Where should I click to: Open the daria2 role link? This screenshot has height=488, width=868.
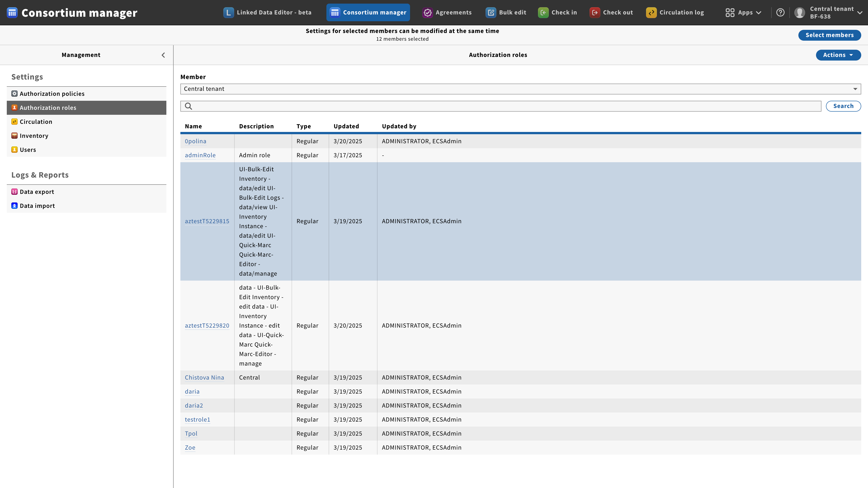(194, 406)
